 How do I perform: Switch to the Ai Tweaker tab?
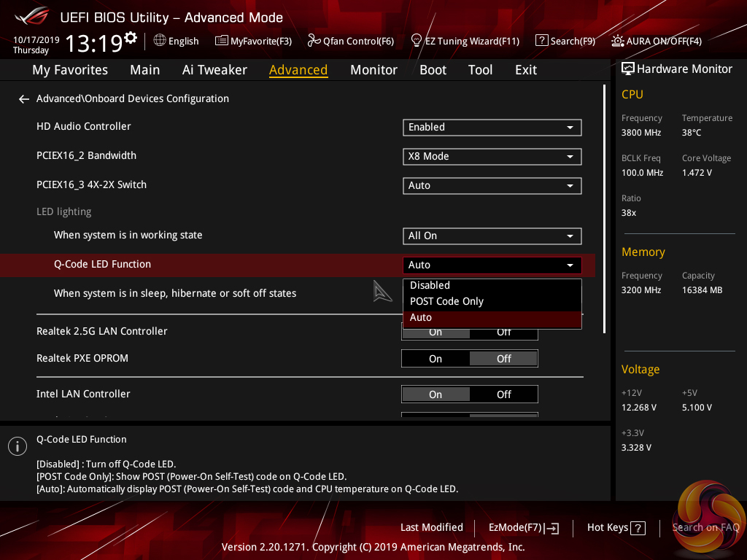point(214,70)
